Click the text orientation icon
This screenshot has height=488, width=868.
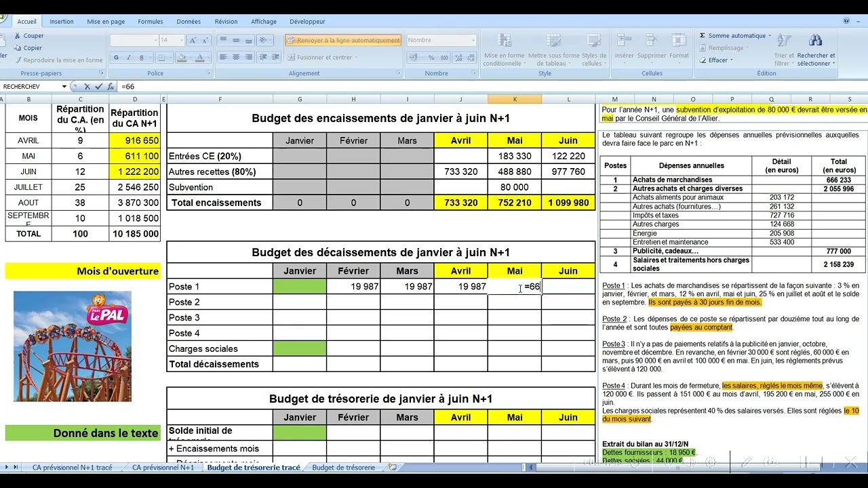click(x=264, y=40)
